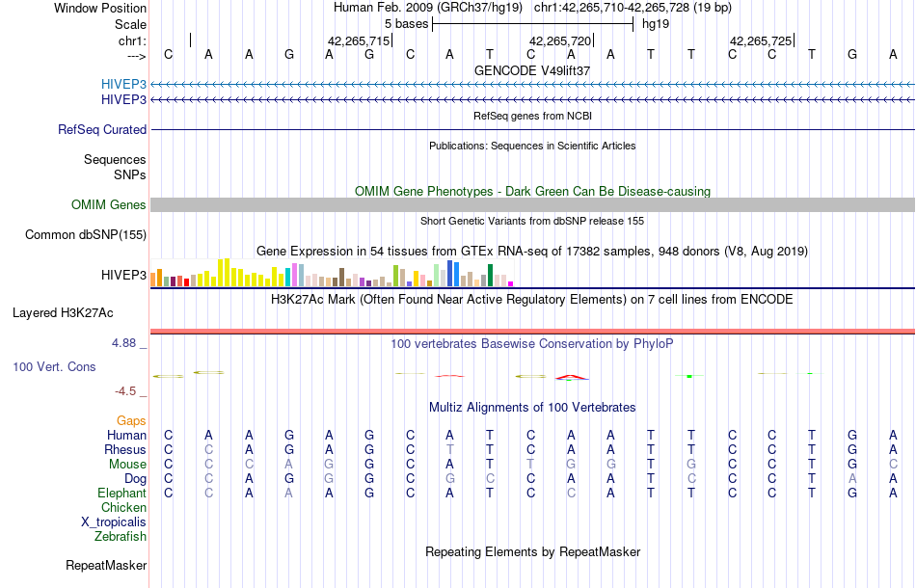
Task: Click the HIVEP3 label beside GTEx chart
Action: 123,275
